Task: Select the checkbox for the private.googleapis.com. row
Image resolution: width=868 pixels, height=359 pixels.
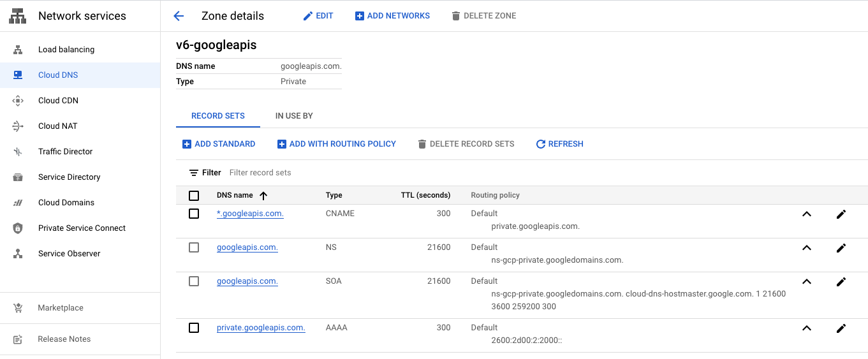Action: (194, 328)
